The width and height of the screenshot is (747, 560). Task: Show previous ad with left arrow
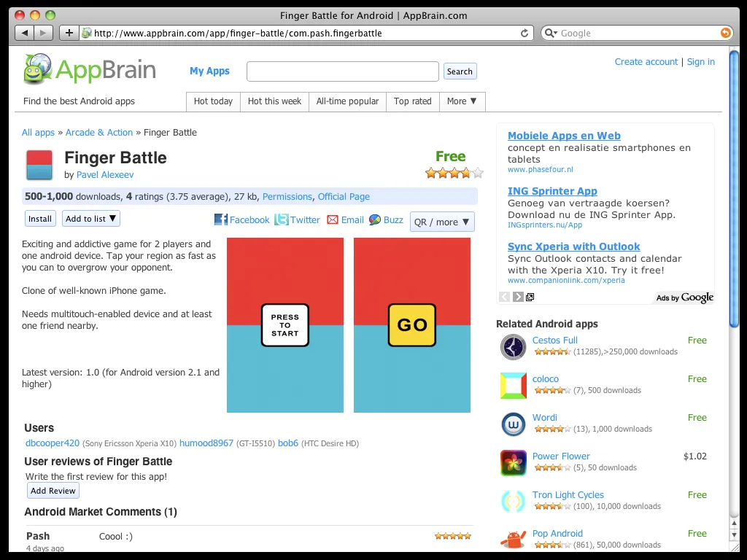coord(505,297)
